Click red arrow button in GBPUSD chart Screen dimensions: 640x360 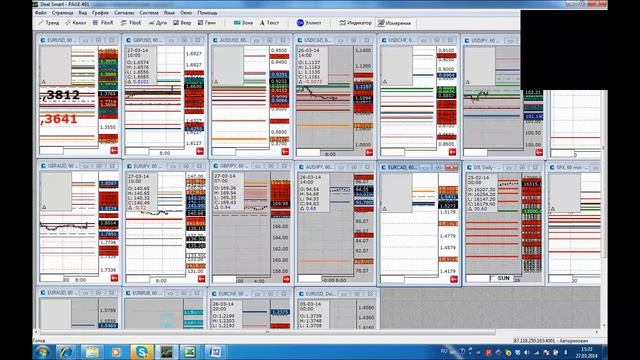(x=200, y=151)
